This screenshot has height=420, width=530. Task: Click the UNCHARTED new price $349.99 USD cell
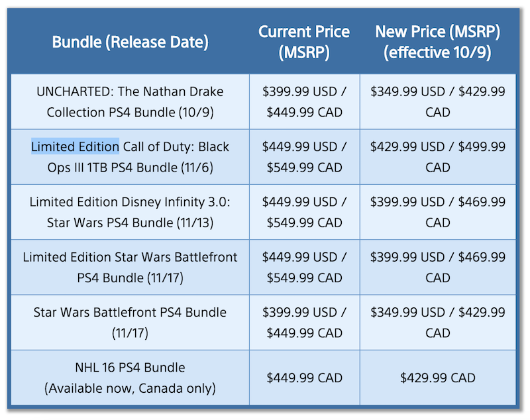(437, 101)
